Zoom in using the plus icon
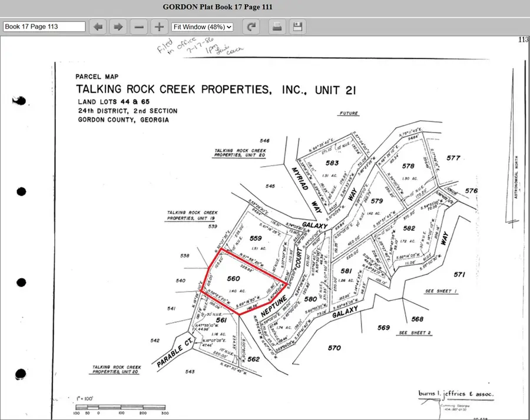Screen dimensions: 530x420 158,26
